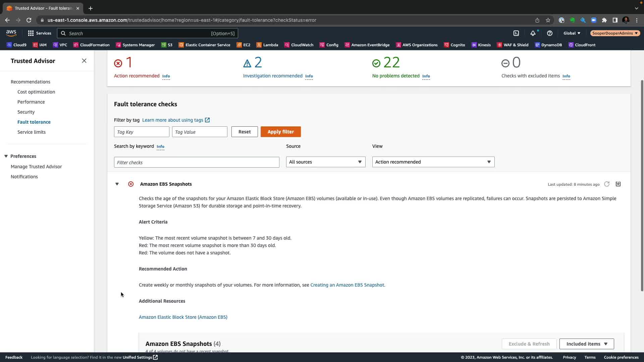This screenshot has width=644, height=362.
Task: Click the Tag Key input field
Action: point(142,132)
